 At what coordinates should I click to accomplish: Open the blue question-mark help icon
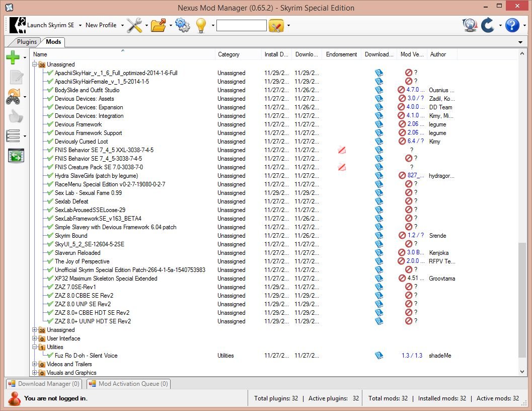click(512, 25)
